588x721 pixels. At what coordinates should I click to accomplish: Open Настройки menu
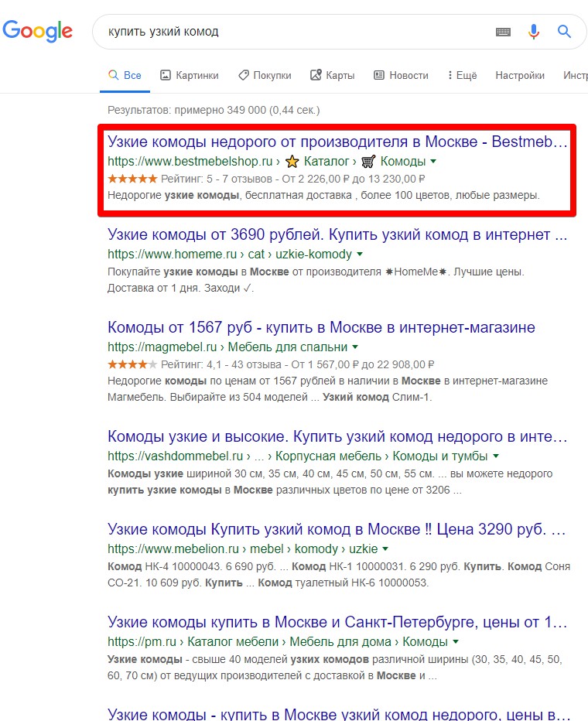click(x=520, y=75)
